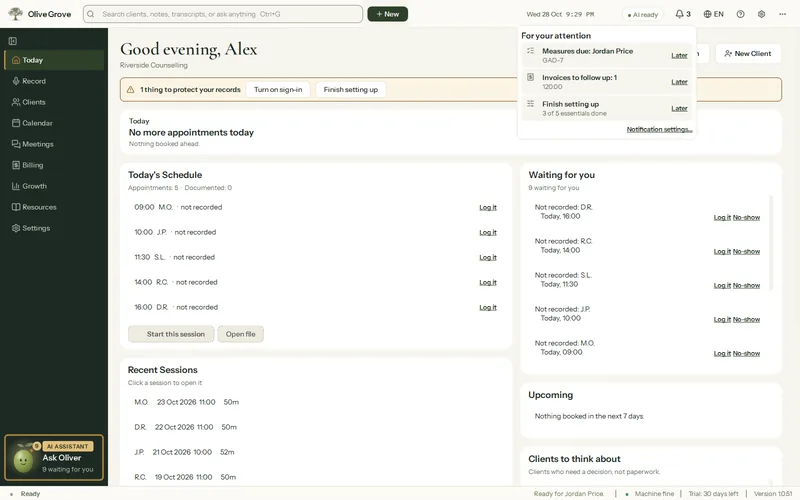Open Billing in the sidebar
The image size is (800, 500).
tap(54, 165)
